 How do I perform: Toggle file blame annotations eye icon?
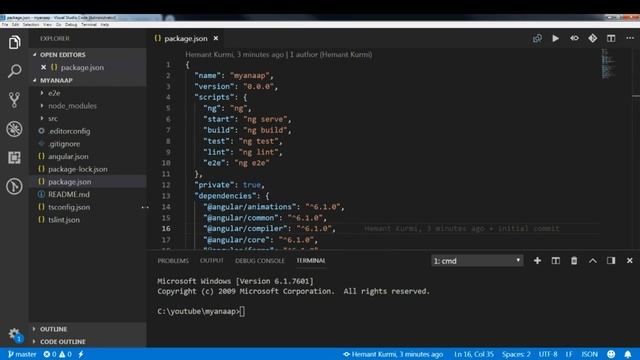pyautogui.click(x=574, y=38)
